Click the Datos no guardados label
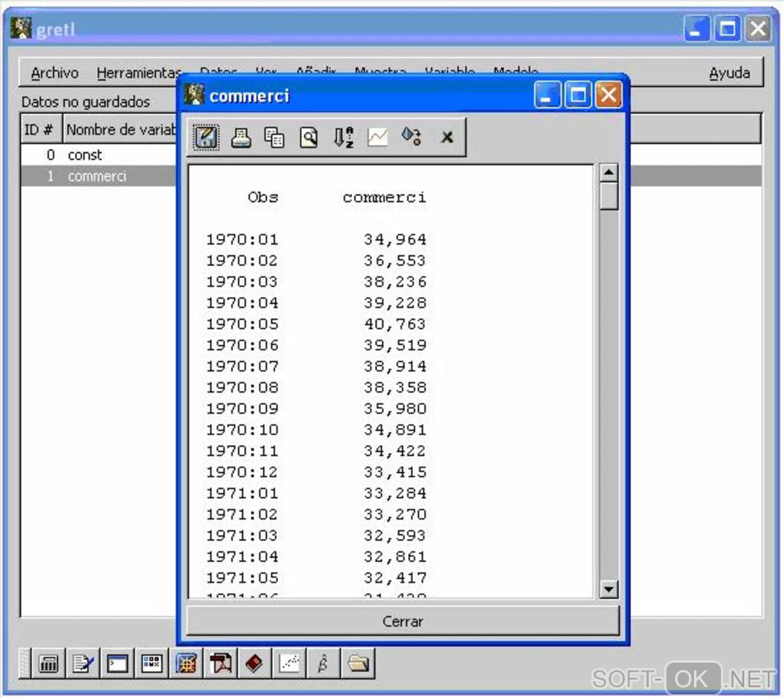 click(x=85, y=102)
